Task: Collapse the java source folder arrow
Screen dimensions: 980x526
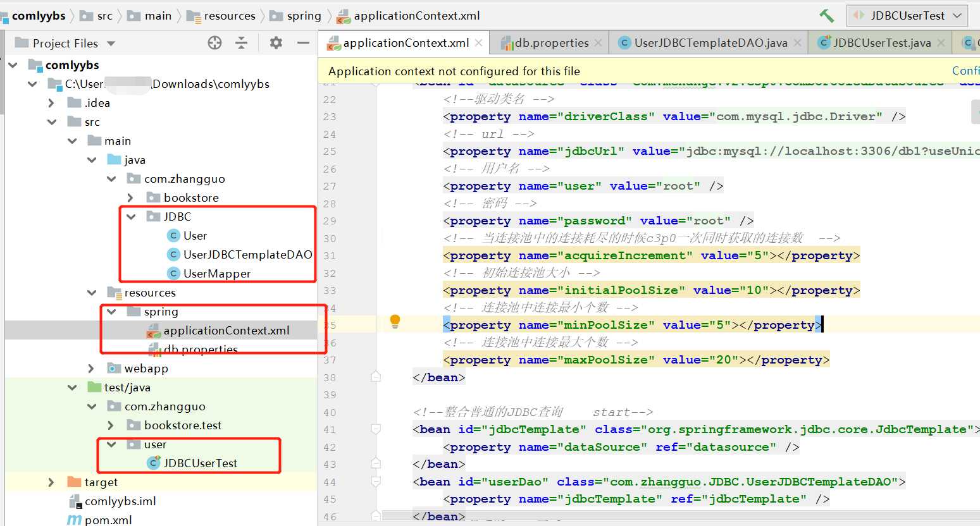Action: pos(92,160)
